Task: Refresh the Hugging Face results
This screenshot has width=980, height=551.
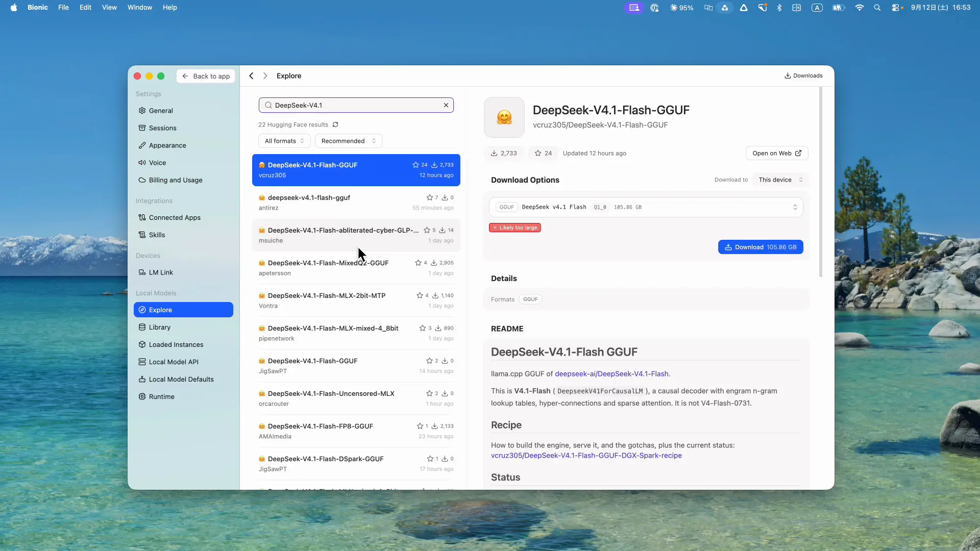Action: click(335, 124)
